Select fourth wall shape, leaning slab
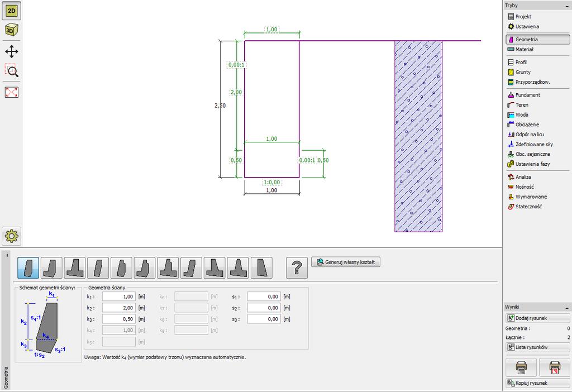 [x=98, y=268]
